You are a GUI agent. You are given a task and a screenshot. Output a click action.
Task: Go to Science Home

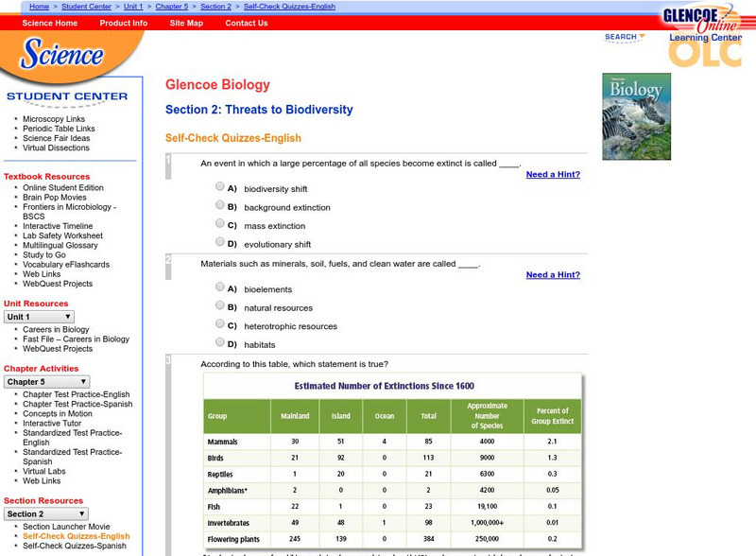50,23
